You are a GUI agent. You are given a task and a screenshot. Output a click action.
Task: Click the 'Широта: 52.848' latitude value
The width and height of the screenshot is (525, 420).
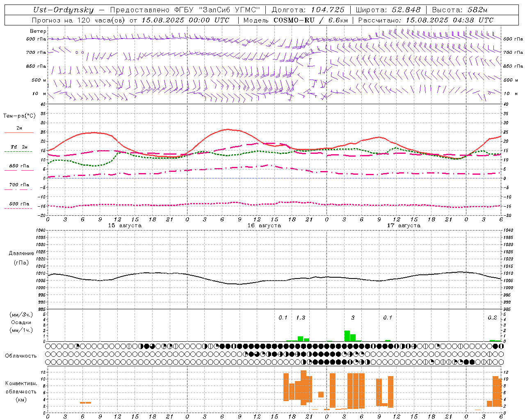tap(388, 10)
